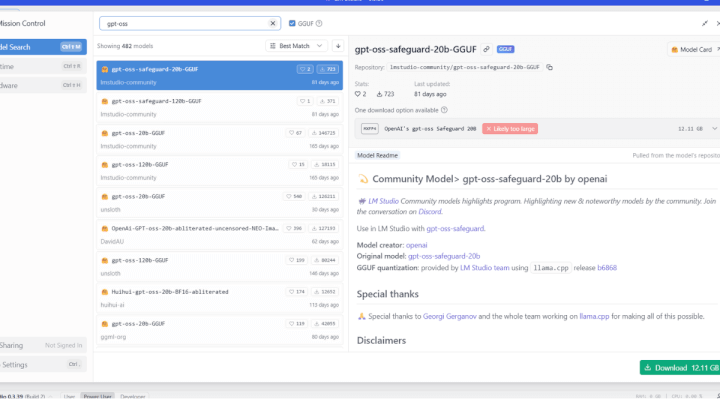Select ggml-org gpt-oss-20b-GGUF result
The image size is (720, 405).
(x=219, y=330)
